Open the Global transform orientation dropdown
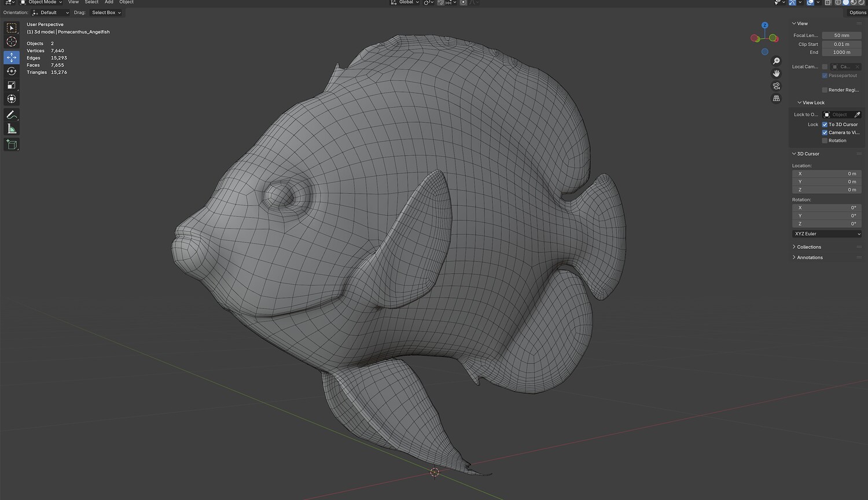 [x=404, y=2]
